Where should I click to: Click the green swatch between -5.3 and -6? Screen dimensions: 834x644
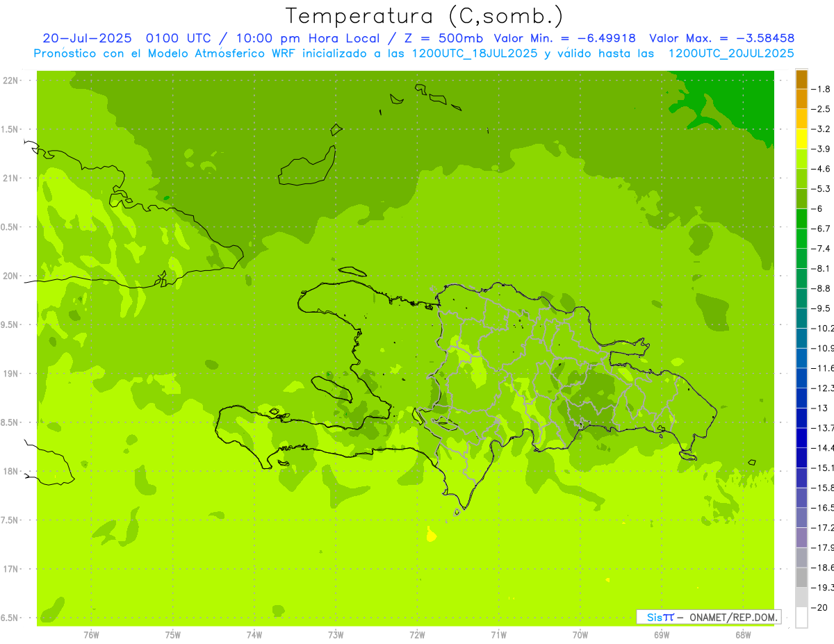click(801, 199)
